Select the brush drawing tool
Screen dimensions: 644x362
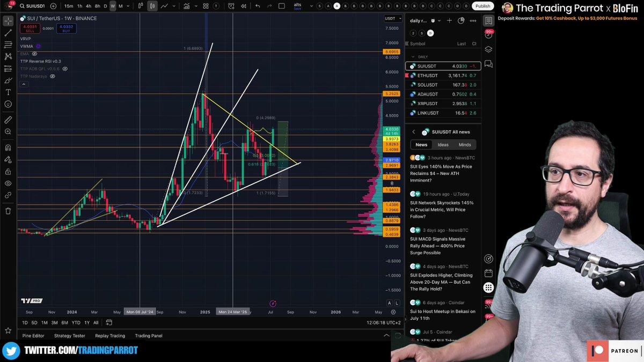tap(8, 80)
